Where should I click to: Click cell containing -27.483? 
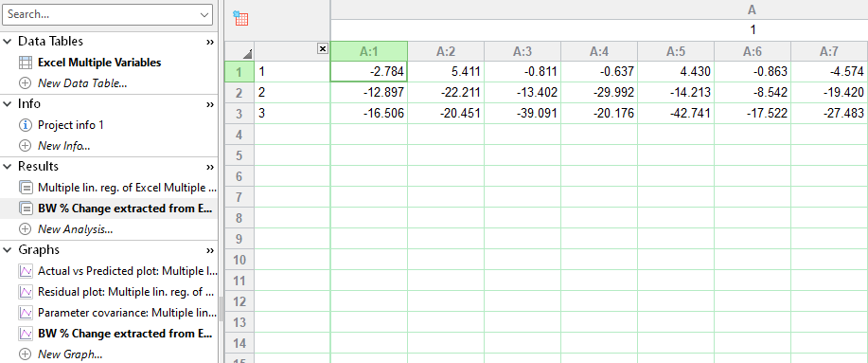tap(829, 114)
